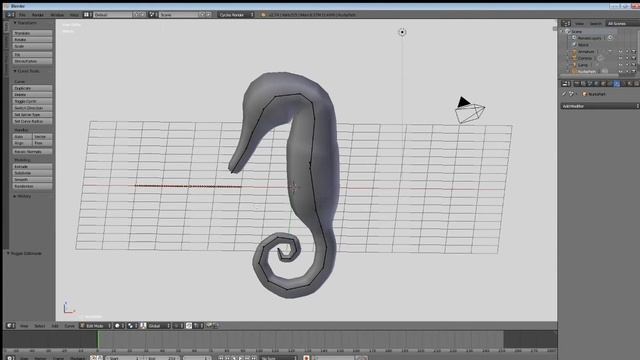The height and width of the screenshot is (360, 640).
Task: Select the Camera object in outliner
Action: (584, 58)
